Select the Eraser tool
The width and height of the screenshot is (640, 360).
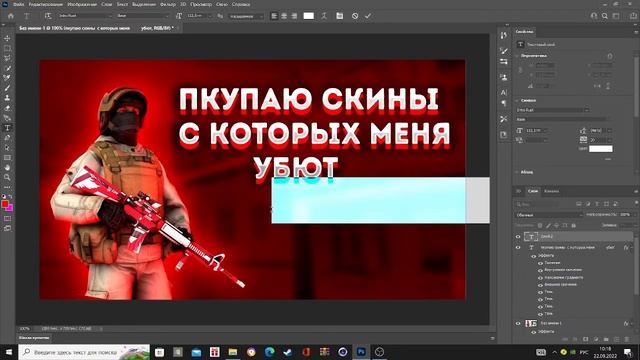tap(7, 108)
